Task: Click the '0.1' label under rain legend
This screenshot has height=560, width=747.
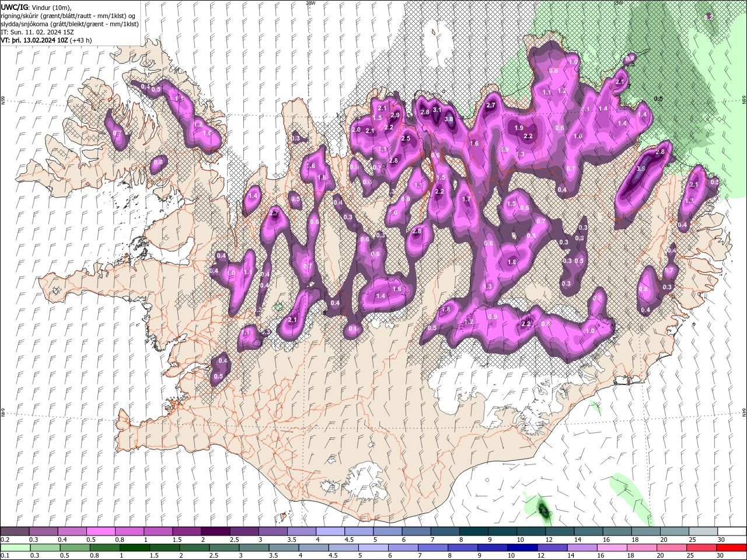Action: 5,556
